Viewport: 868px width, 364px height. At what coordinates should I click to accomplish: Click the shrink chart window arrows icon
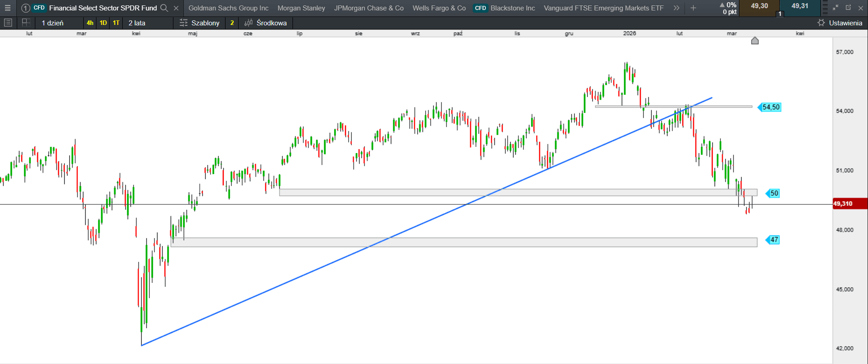[x=835, y=8]
